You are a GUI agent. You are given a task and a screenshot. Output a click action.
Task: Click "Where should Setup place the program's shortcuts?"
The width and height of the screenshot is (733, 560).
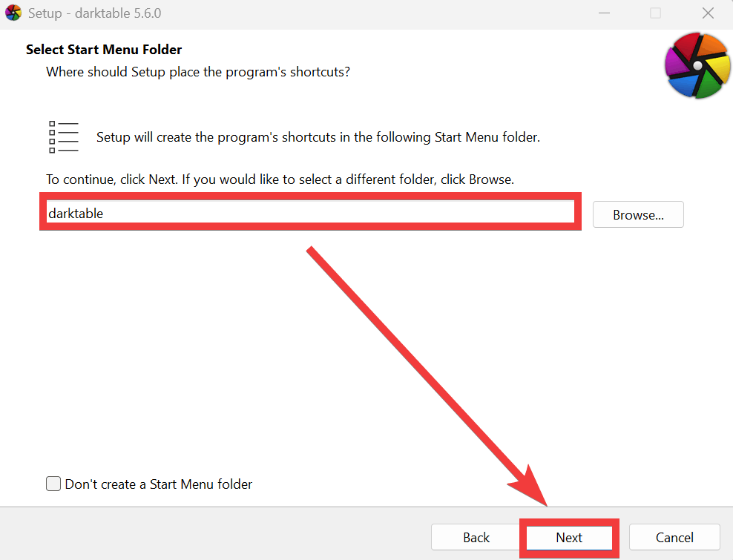[198, 72]
